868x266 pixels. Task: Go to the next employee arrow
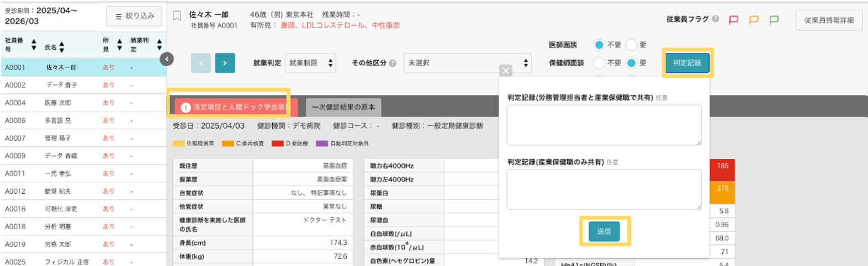point(225,63)
